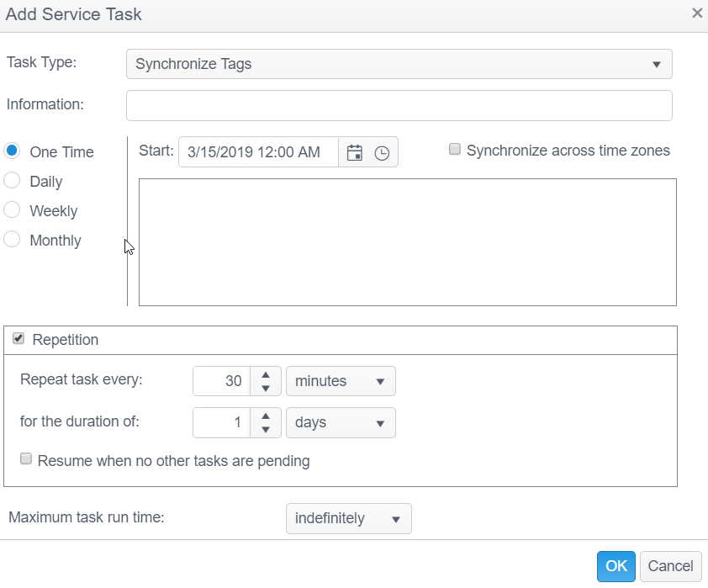This screenshot has width=708, height=588.
Task: Open the Maximum task run time dropdown
Action: coord(348,518)
